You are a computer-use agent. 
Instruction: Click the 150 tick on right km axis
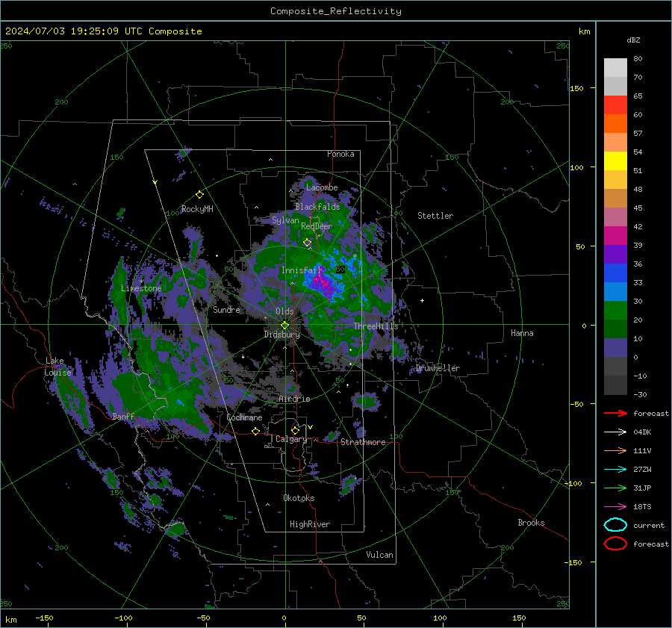[577, 88]
